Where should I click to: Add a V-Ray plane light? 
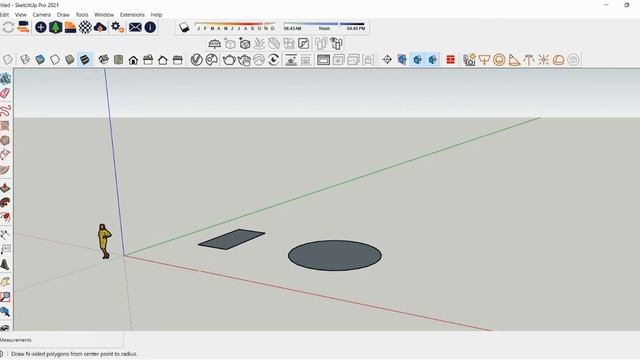[x=484, y=60]
